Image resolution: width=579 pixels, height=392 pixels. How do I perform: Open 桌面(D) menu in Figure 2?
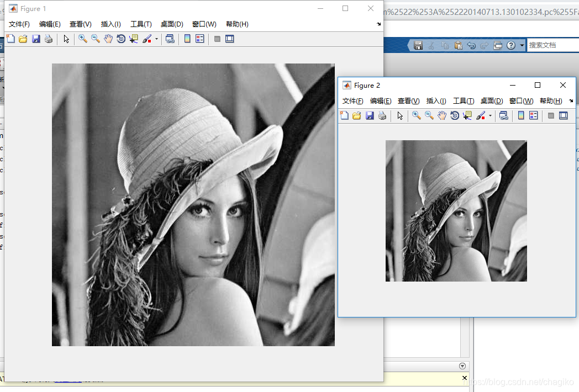coord(492,101)
